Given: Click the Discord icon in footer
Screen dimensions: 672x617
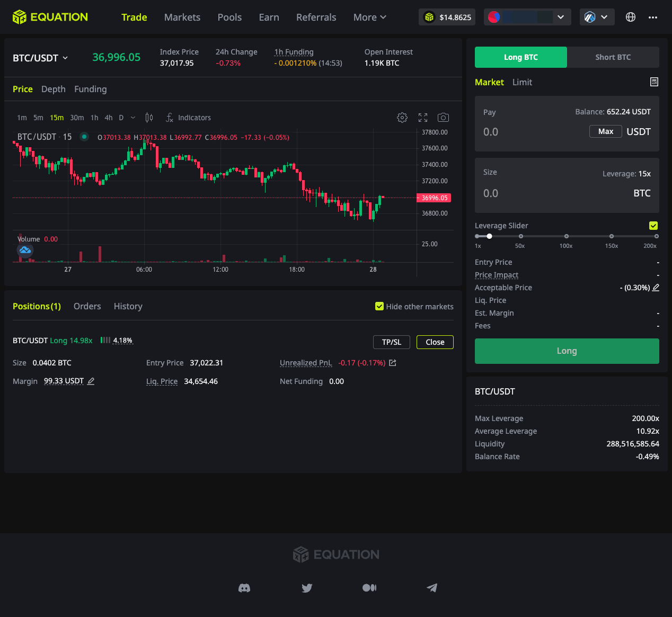Looking at the screenshot, I should 244,588.
